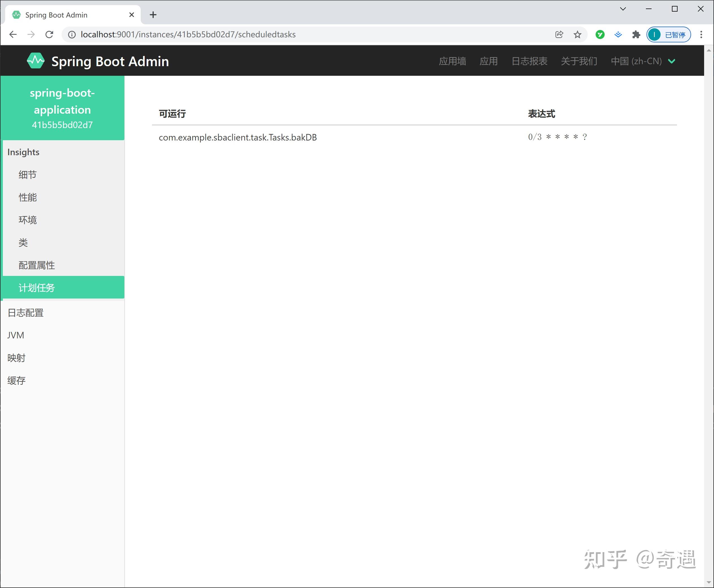
Task: Select 应用墙 in the top navigation
Action: tap(452, 61)
